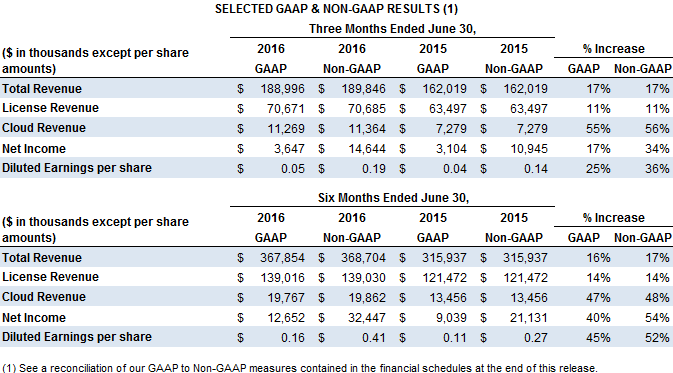Screen dimensions: 673x373
Task: Click the Cloud Revenue 55% GAAP increase cell
Action: click(598, 129)
